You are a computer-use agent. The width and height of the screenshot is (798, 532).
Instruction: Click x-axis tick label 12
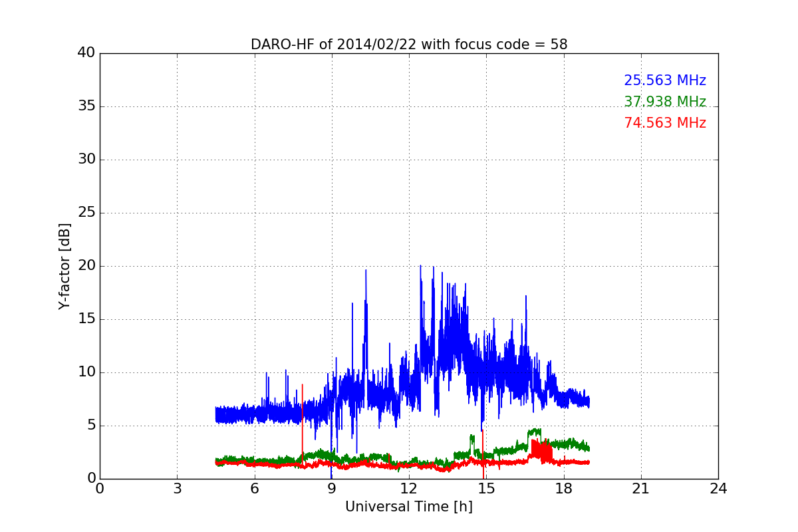click(x=409, y=488)
